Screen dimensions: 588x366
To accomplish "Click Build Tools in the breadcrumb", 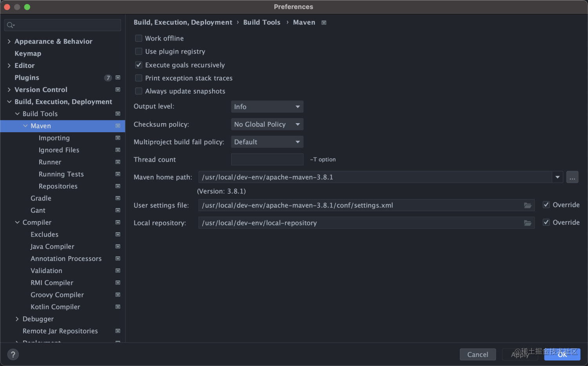I will click(x=261, y=22).
